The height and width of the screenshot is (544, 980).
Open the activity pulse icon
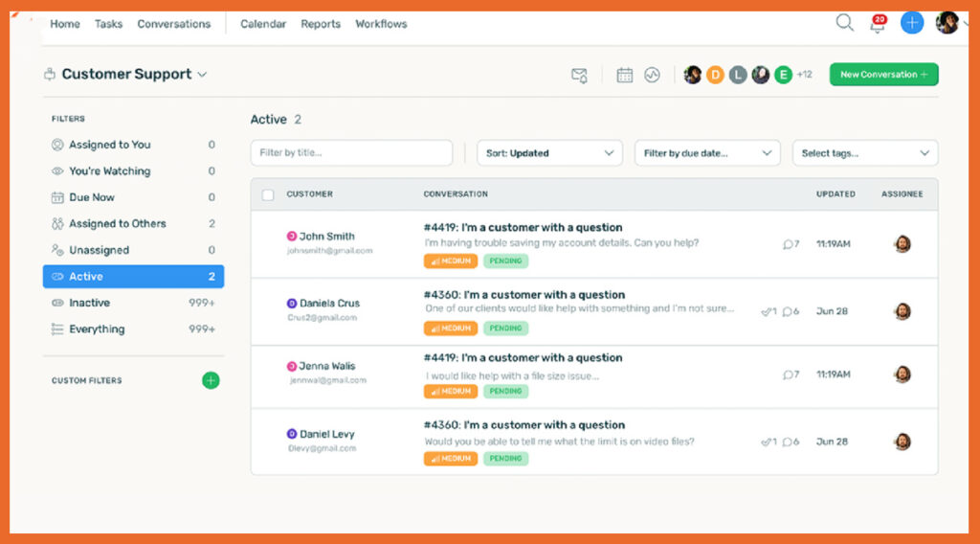tap(652, 75)
